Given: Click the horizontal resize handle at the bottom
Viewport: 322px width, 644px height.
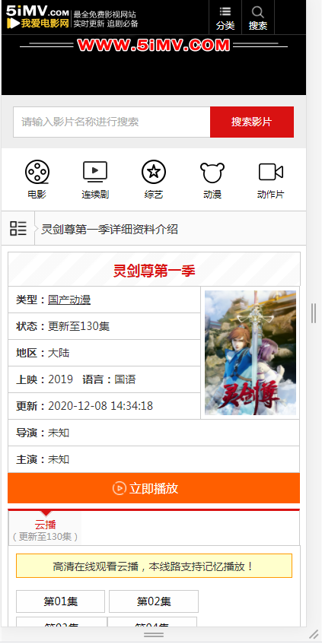Looking at the screenshot, I should [x=154, y=635].
